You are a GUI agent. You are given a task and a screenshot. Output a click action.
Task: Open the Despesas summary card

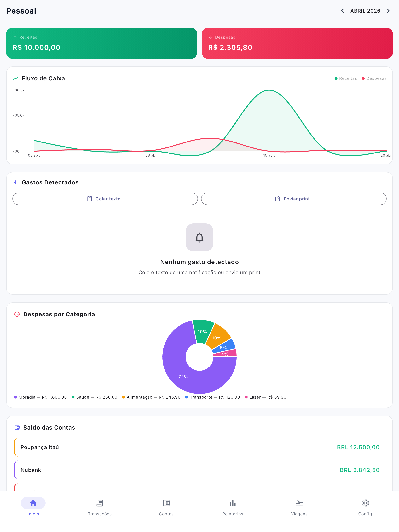pyautogui.click(x=297, y=43)
